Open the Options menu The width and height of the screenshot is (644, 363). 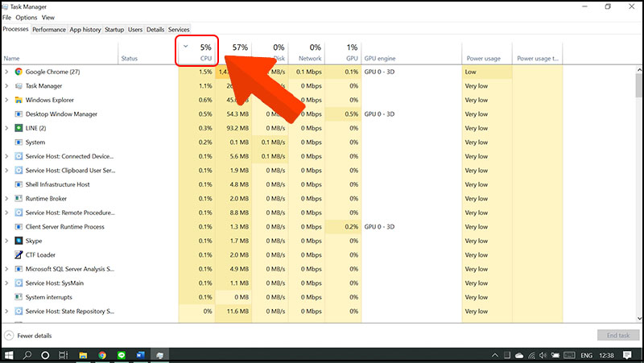point(26,17)
